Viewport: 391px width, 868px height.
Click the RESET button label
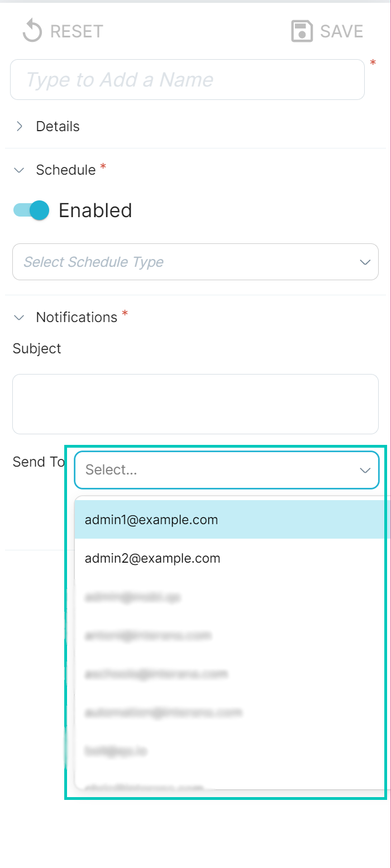[77, 31]
